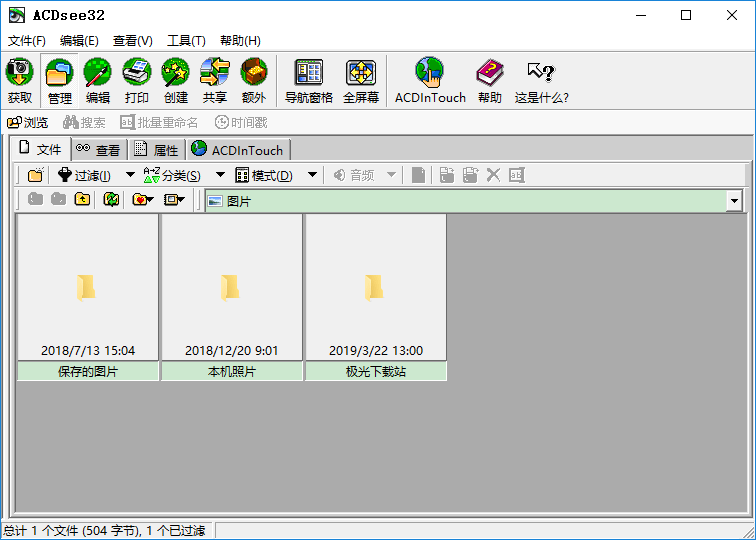This screenshot has height=540, width=756.
Task: Click the date 2018/7/13 15:04
Action: coord(88,351)
